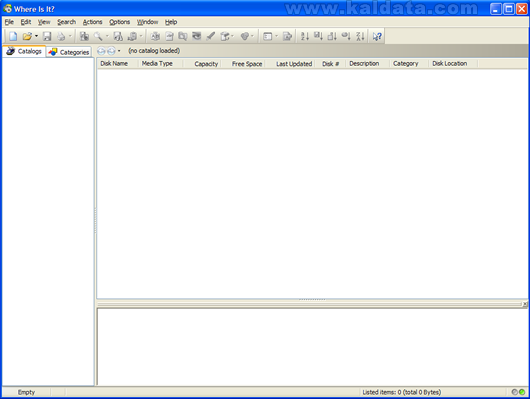Click the What's This help pointer icon
Screen dimensions: 530x399
(377, 36)
